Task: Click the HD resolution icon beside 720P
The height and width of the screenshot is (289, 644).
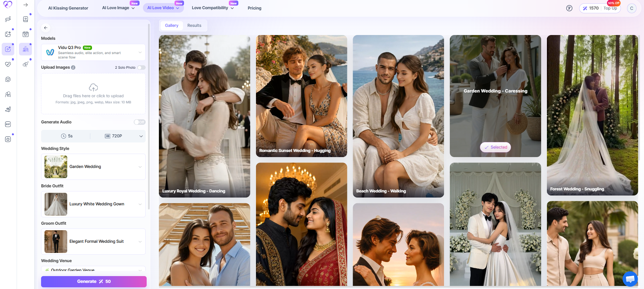Action: (108, 136)
